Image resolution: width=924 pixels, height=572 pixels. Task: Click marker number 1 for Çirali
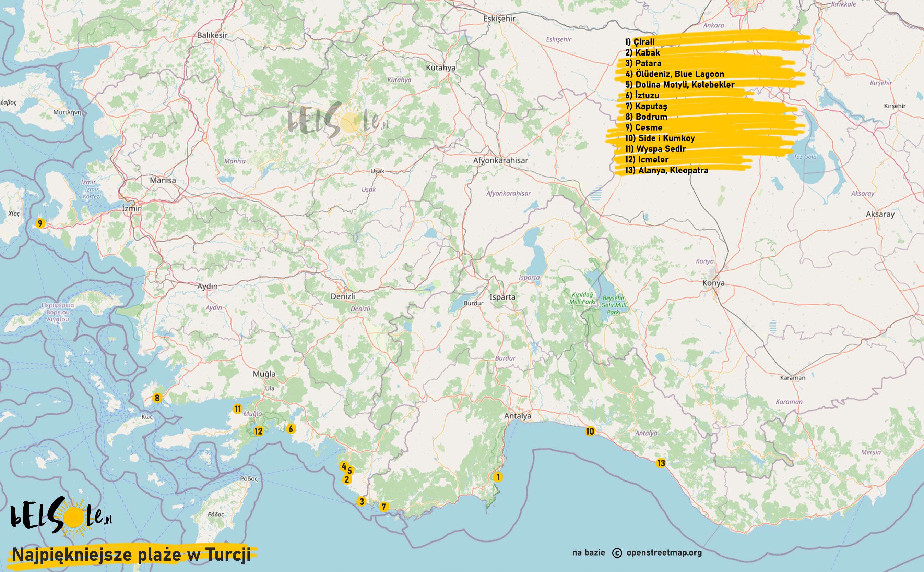tap(498, 477)
